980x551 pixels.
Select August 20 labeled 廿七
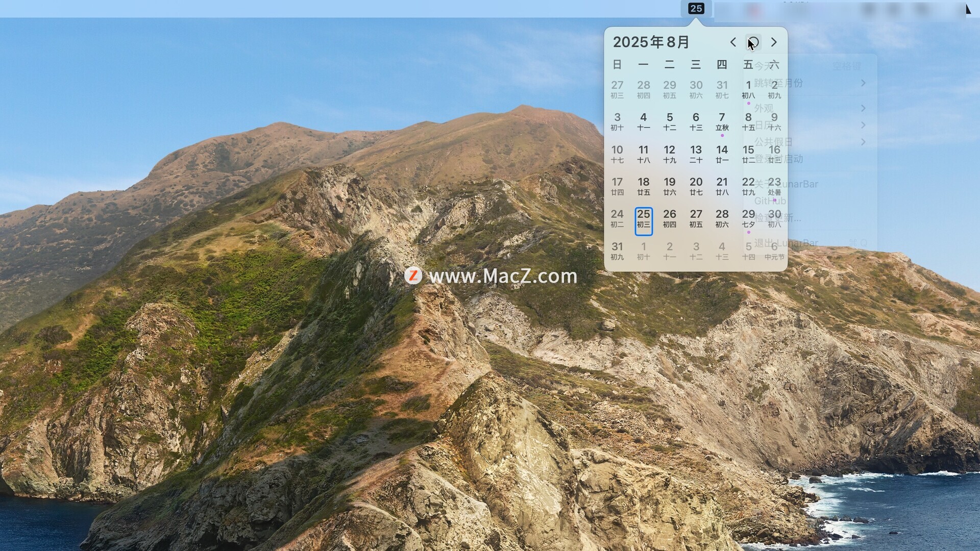pos(696,187)
